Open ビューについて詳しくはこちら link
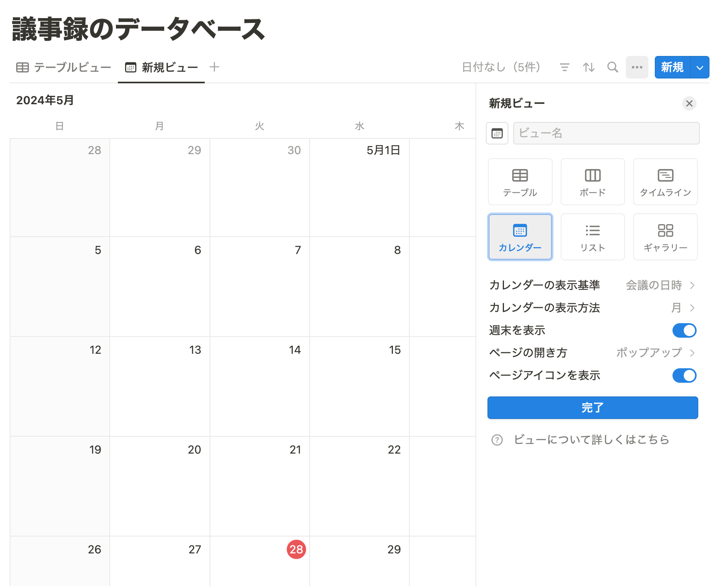 592,439
